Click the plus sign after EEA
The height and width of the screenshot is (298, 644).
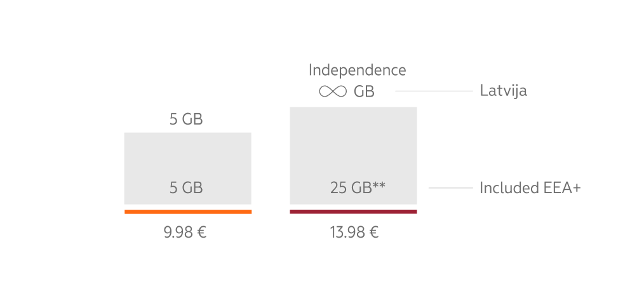click(576, 188)
